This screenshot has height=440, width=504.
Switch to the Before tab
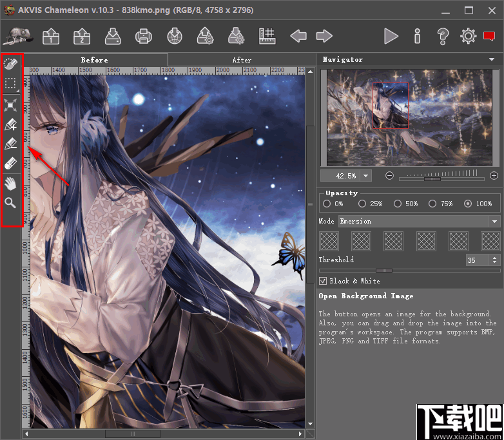tap(94, 60)
